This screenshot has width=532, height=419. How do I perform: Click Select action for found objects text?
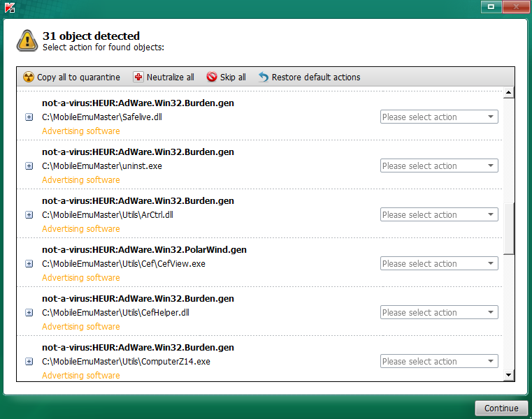pyautogui.click(x=103, y=47)
